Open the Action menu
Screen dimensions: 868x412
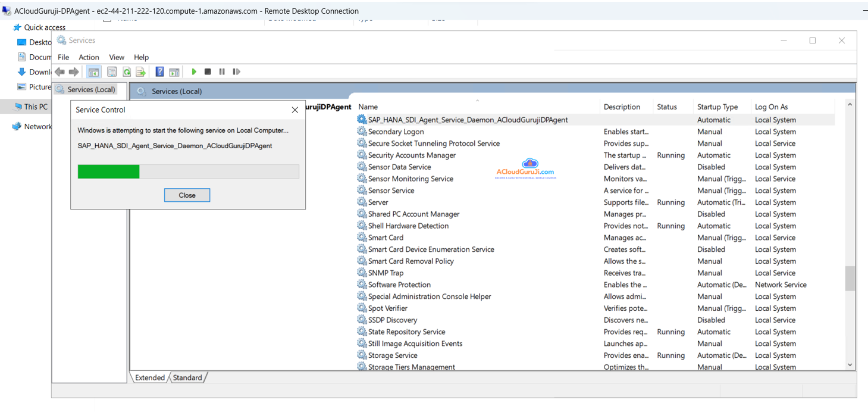(89, 57)
